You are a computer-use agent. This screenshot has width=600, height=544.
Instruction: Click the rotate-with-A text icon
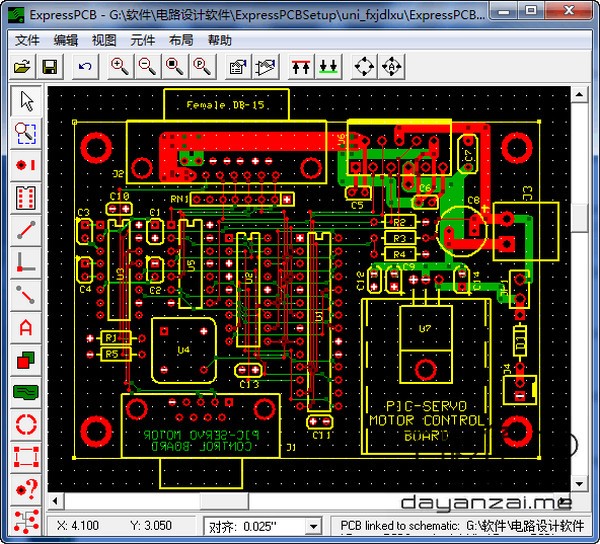[x=391, y=67]
